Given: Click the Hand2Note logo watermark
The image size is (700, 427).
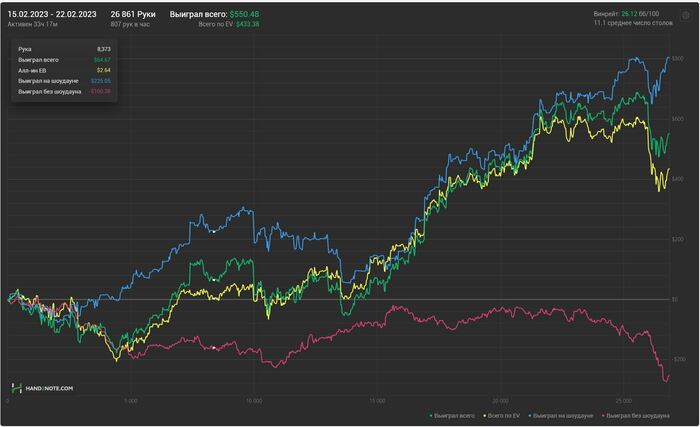Looking at the screenshot, I should tap(42, 388).
